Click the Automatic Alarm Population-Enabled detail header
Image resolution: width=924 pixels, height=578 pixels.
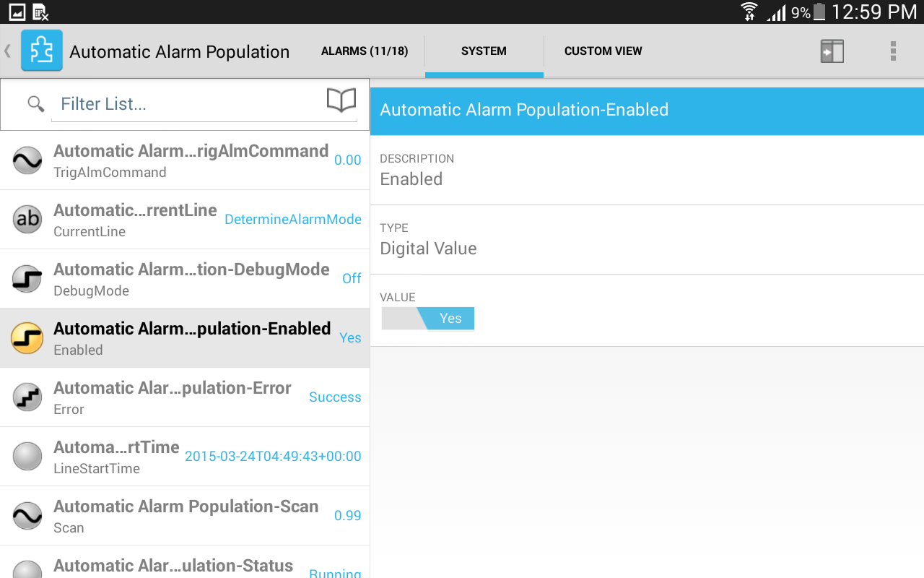647,111
